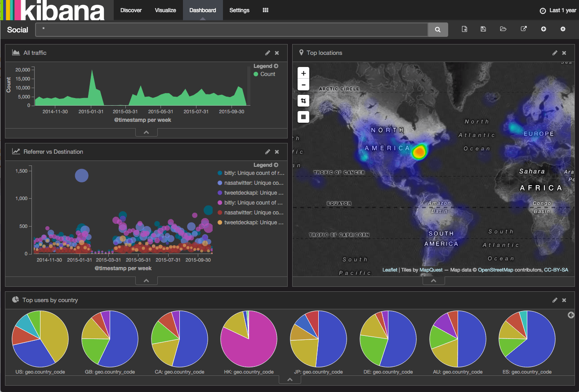Save the current dashboard

click(483, 29)
